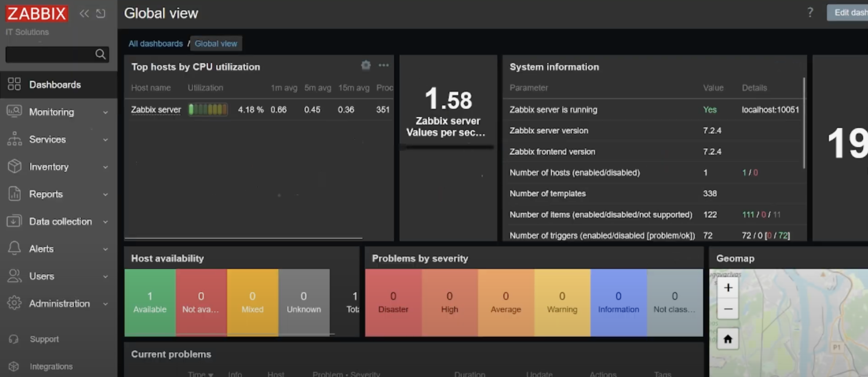Click the Alerts bell icon
The width and height of the screenshot is (868, 377).
click(x=14, y=248)
